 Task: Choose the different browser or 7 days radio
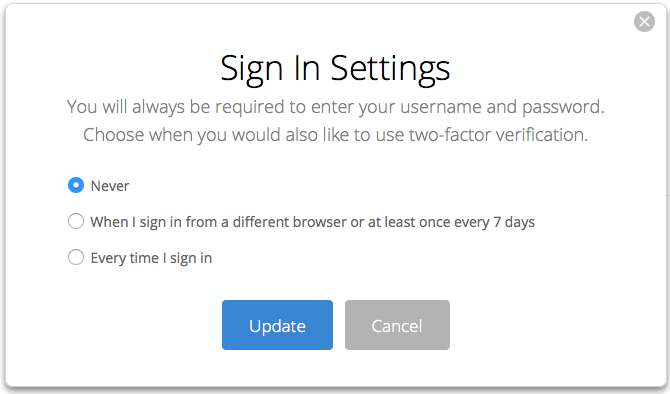[x=76, y=221]
